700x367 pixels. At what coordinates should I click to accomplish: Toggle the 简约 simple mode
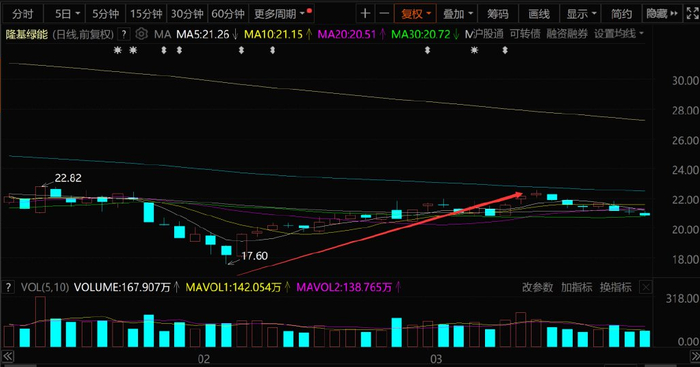point(621,14)
